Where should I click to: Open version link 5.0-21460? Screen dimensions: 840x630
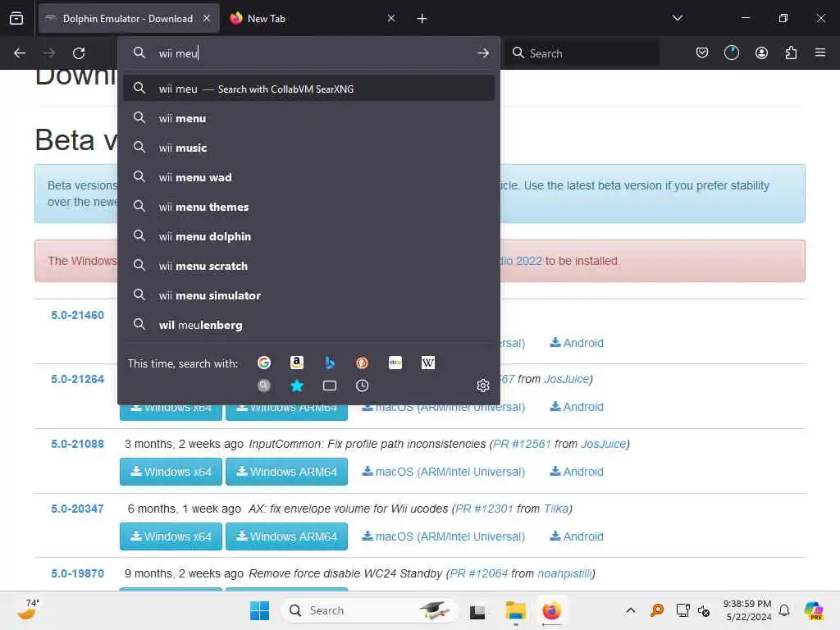77,315
